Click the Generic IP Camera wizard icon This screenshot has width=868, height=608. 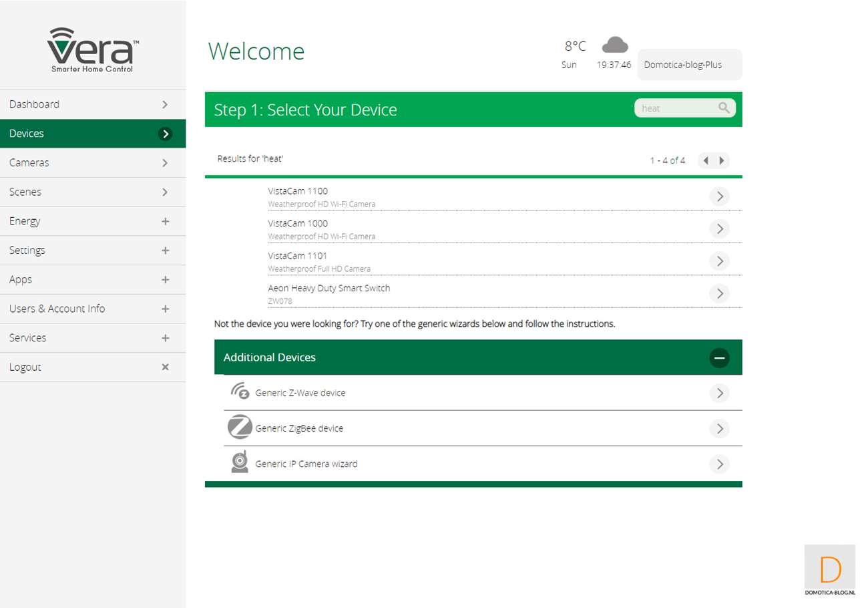click(240, 463)
